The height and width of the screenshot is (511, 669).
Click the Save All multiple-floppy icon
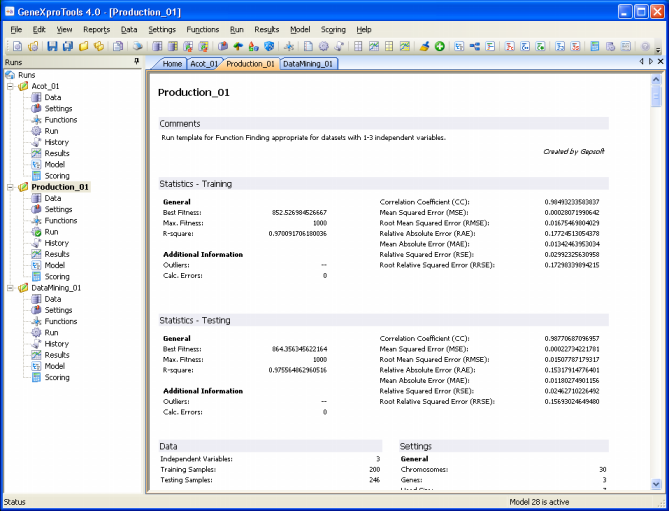68,46
